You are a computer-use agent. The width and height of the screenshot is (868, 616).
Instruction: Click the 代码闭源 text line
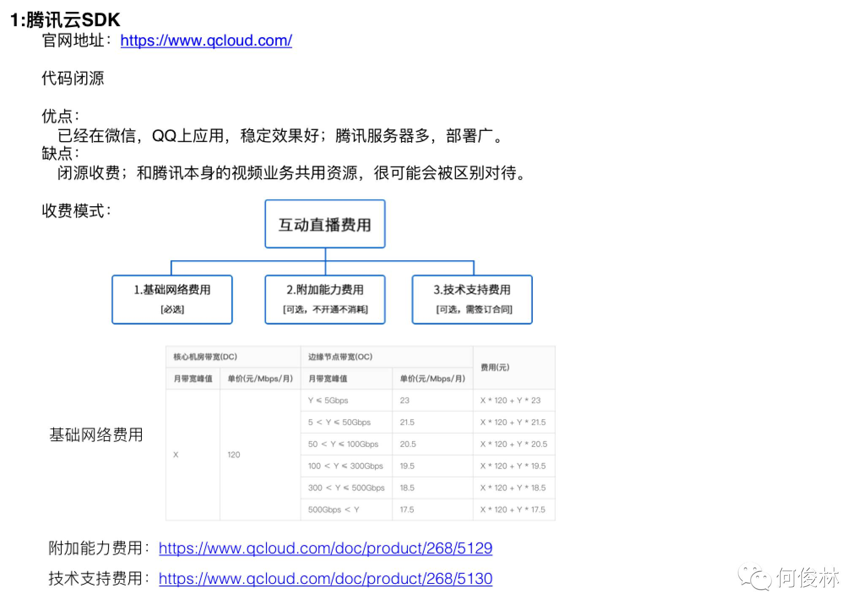click(x=73, y=78)
